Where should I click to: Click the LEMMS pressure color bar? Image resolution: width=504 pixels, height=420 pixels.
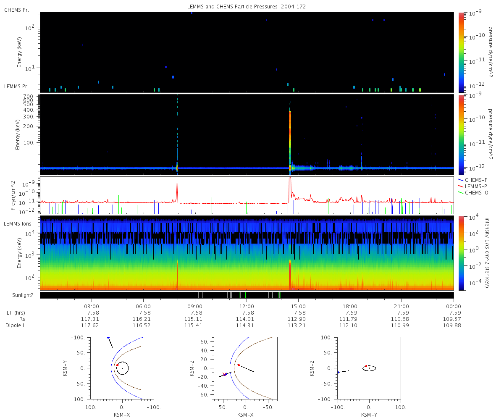tap(461, 134)
